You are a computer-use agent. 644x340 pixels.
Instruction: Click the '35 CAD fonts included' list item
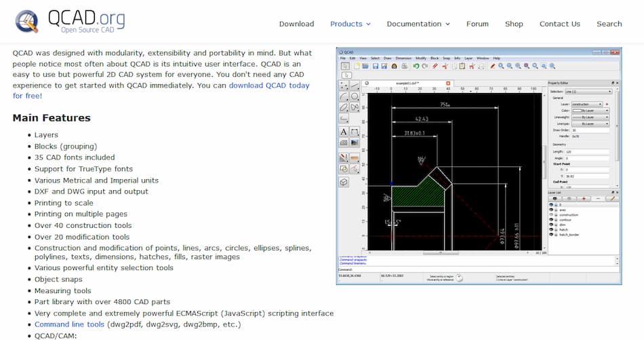75,157
